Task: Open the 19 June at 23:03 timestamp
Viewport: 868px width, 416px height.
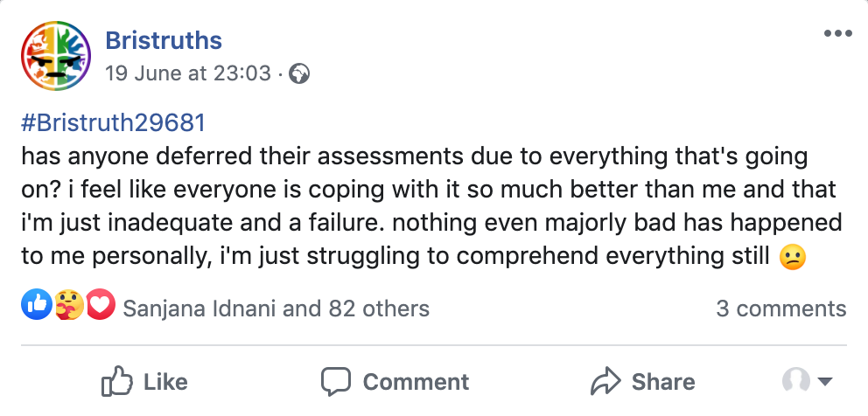Action: [187, 74]
